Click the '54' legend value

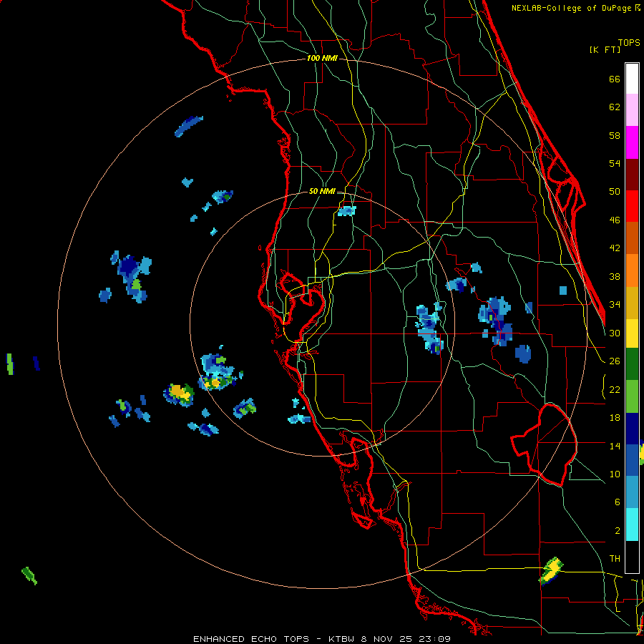pyautogui.click(x=615, y=163)
